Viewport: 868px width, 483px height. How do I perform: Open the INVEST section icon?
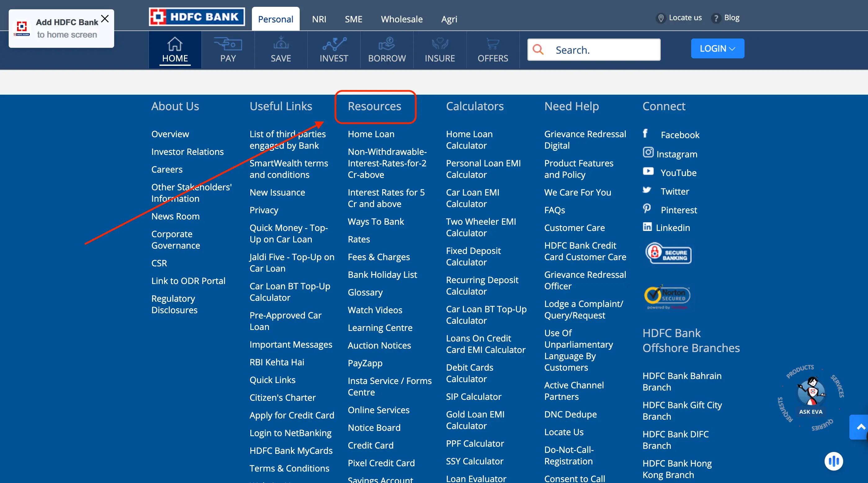coord(334,44)
